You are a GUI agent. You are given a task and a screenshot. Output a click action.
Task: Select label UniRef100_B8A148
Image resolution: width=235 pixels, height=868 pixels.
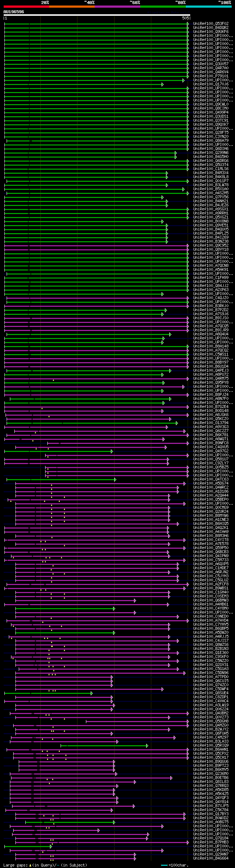(211, 346)
